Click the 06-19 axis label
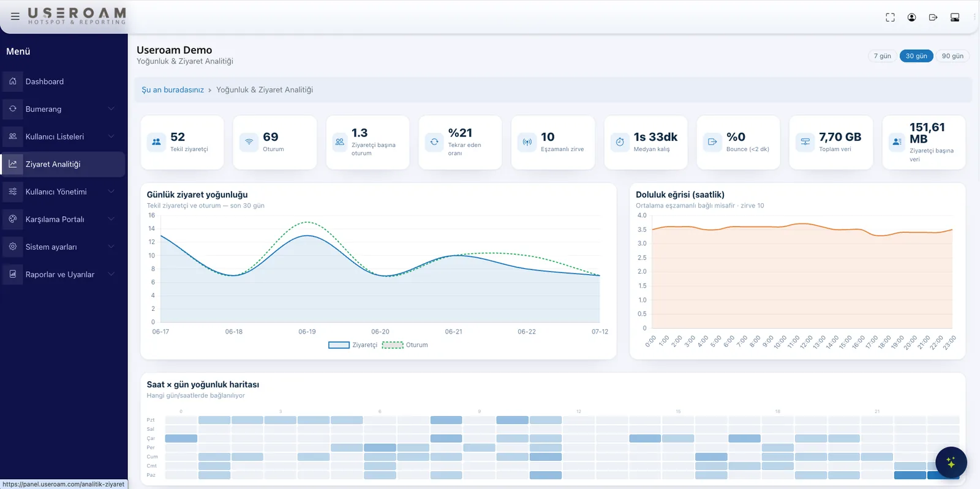Screen dimensions: 980x489 click(x=307, y=332)
